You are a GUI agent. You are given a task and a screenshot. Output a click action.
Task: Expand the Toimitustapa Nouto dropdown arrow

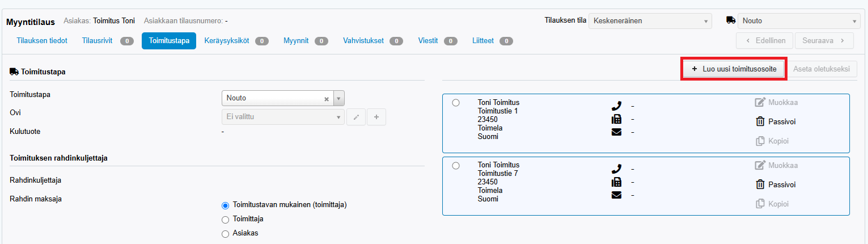pos(339,98)
